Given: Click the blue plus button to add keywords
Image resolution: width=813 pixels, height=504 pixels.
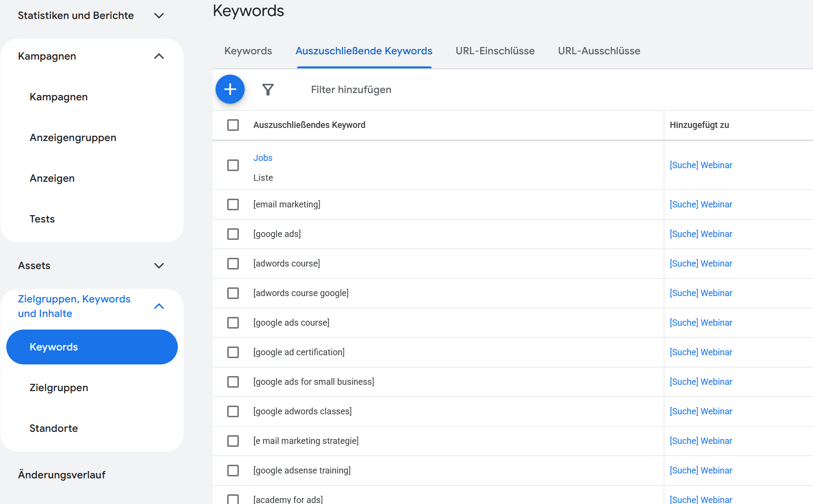Looking at the screenshot, I should coord(230,89).
